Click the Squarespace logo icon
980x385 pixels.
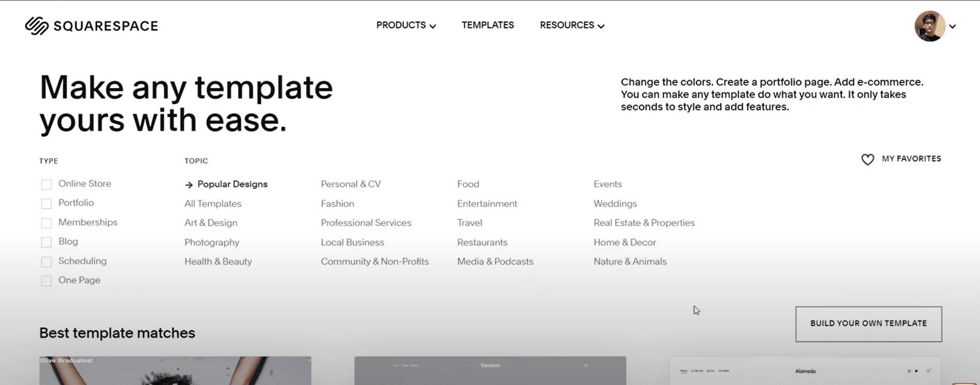37,26
